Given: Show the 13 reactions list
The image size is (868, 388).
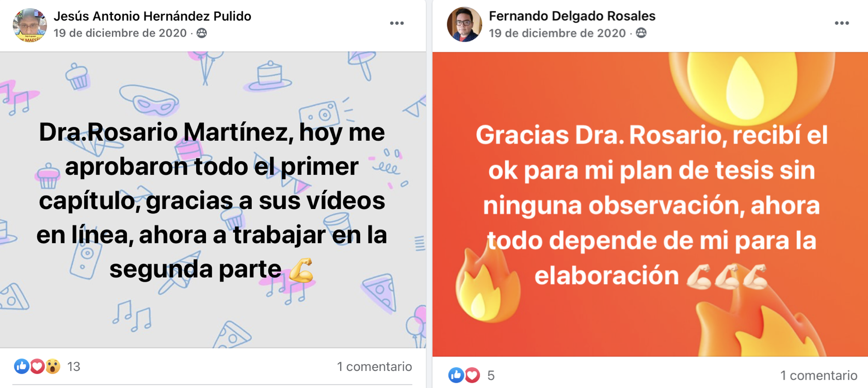Looking at the screenshot, I should coord(74,367).
